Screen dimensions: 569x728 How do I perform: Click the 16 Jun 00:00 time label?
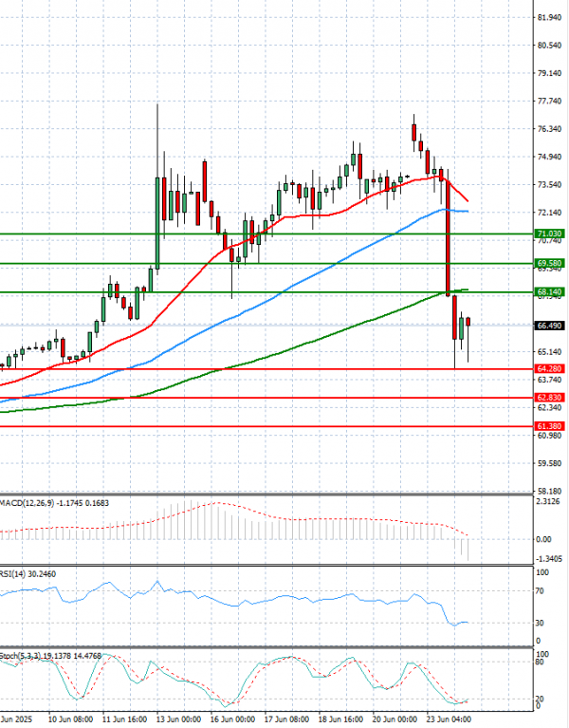coord(232,719)
